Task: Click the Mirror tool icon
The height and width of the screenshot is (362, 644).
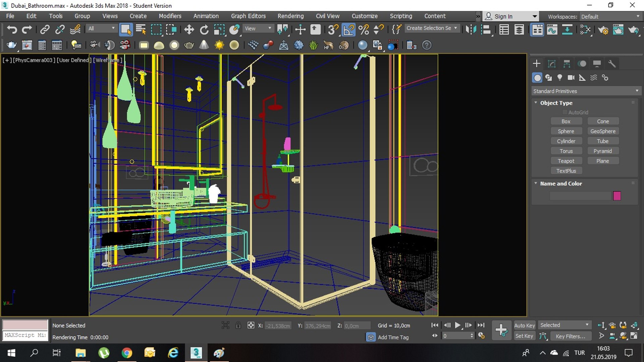Action: pyautogui.click(x=471, y=30)
